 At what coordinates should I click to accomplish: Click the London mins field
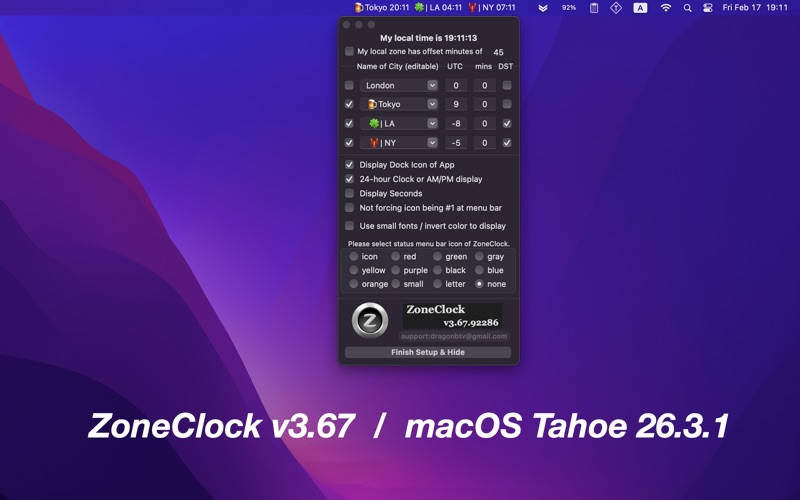coord(484,85)
